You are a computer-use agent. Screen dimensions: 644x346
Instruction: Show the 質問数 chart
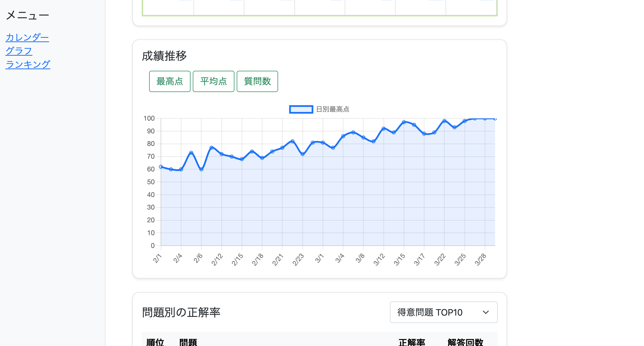click(257, 81)
